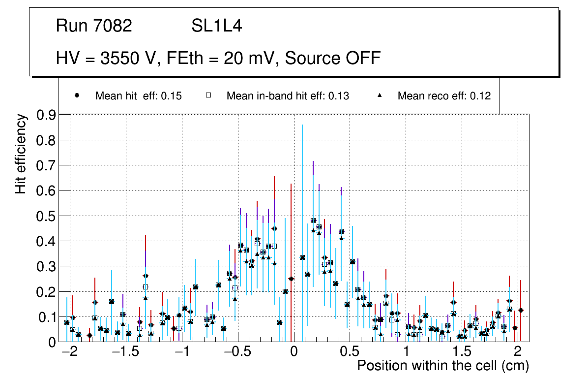Click the 0.4 tick label on y-axis

click(x=47, y=241)
